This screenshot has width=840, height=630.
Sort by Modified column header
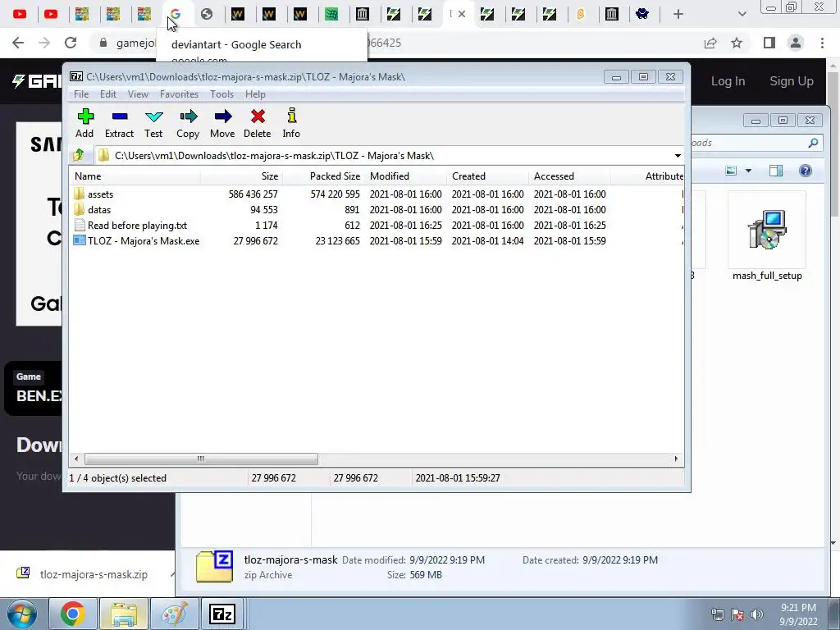(x=405, y=176)
